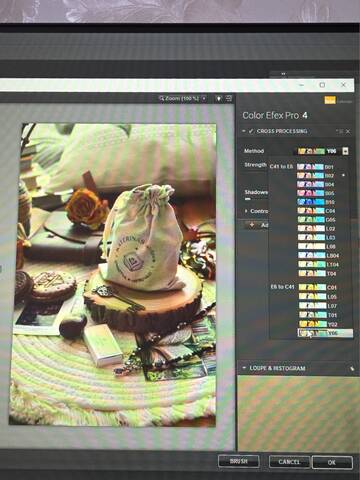
Task: Choose L06 in the method list
Action: [x=316, y=247]
